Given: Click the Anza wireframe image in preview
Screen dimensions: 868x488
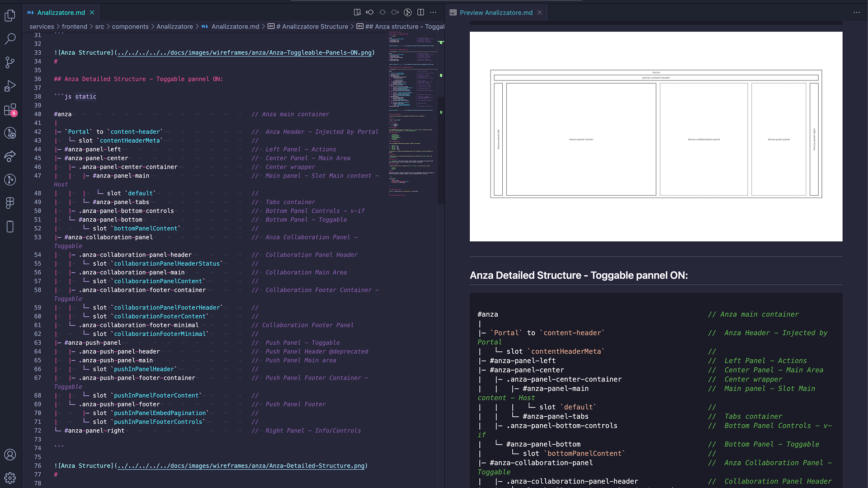Looking at the screenshot, I should tap(656, 136).
